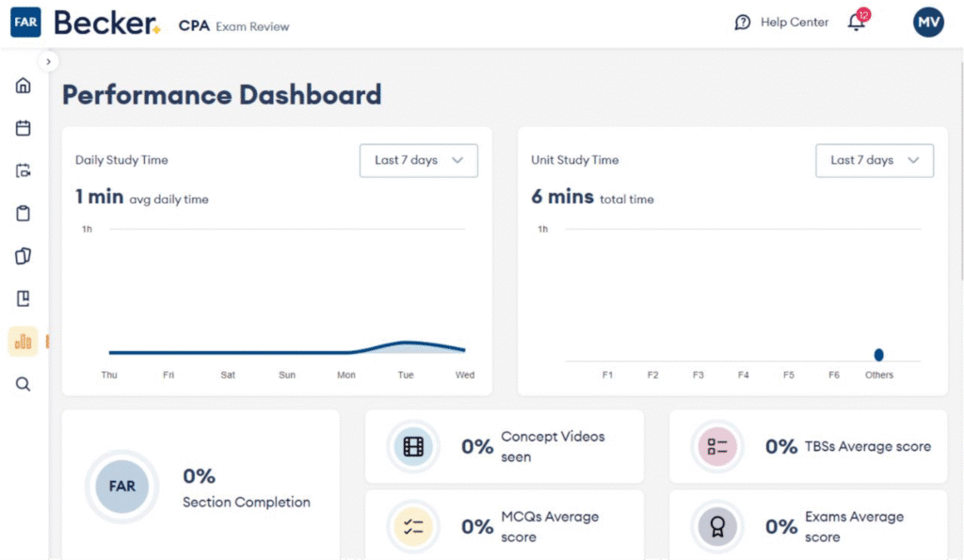Click the Concept Videos seen card
This screenshot has height=560, width=964.
coord(504,446)
